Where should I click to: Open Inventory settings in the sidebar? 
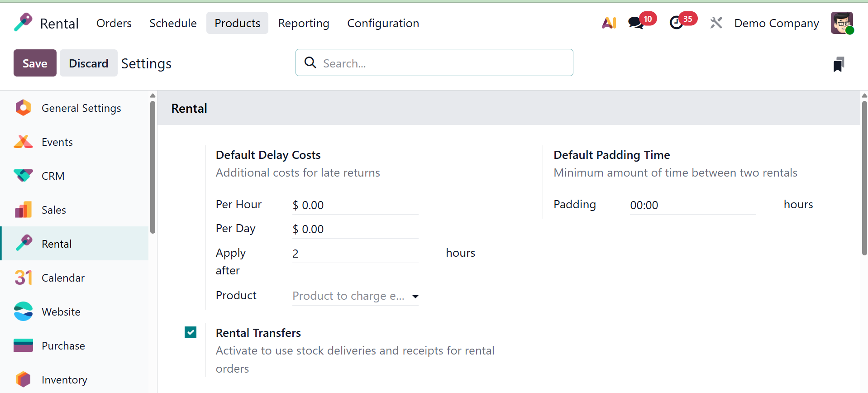click(64, 380)
